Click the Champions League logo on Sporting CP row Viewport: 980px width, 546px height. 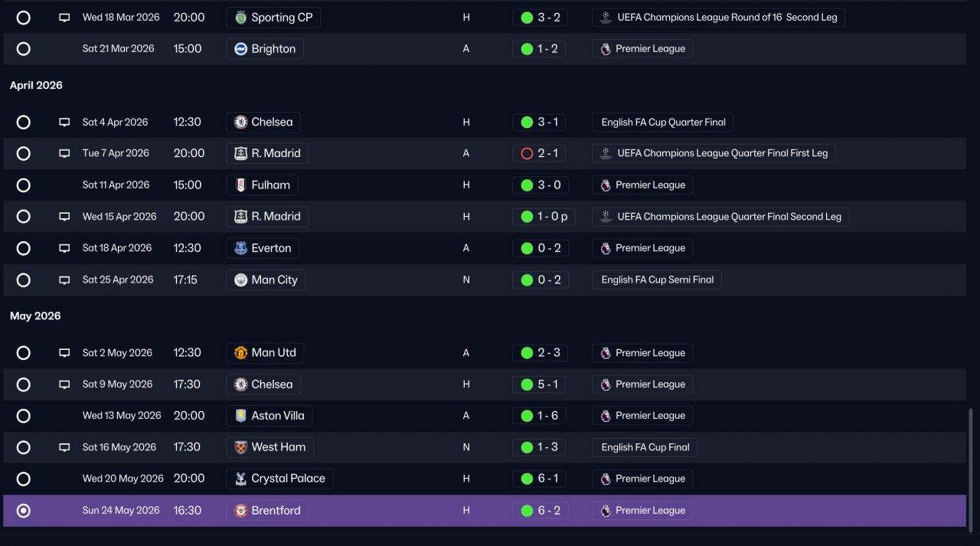[x=606, y=17]
